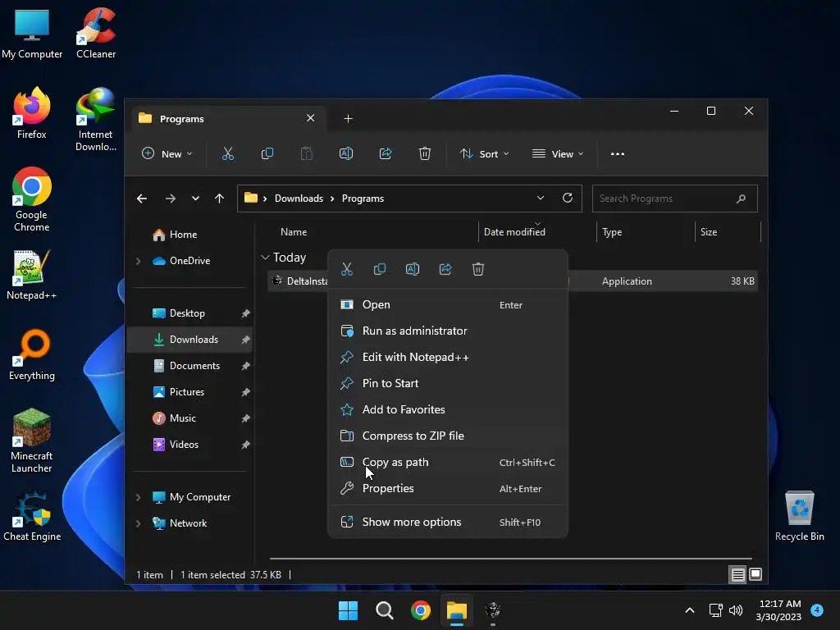This screenshot has height=630, width=840.
Task: Click Show more options
Action: coord(447,523)
